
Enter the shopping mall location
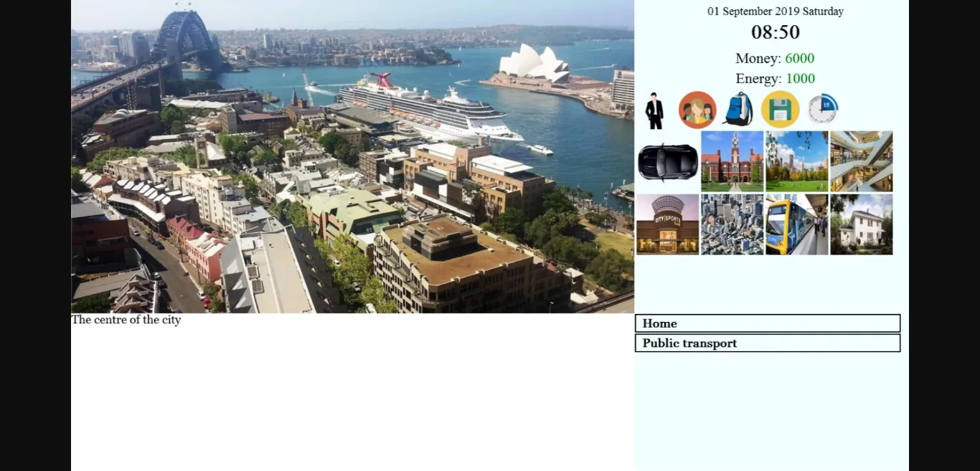click(x=862, y=161)
